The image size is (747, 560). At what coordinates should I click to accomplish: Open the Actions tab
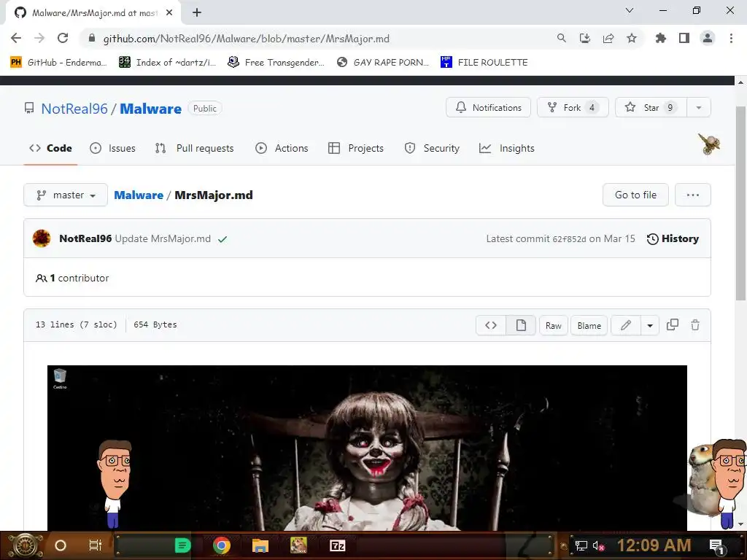tap(282, 148)
